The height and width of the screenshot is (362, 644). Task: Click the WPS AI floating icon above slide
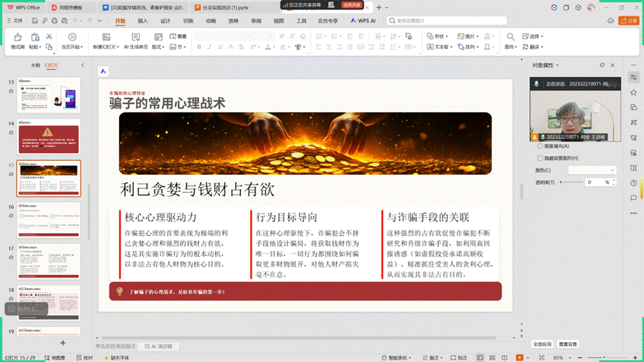(103, 71)
